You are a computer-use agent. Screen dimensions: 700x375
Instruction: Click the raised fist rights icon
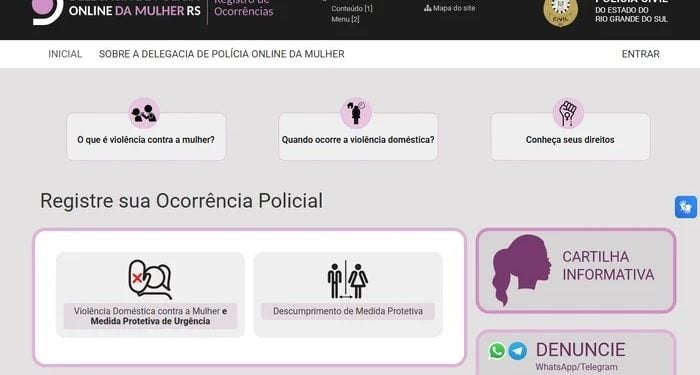(x=568, y=113)
